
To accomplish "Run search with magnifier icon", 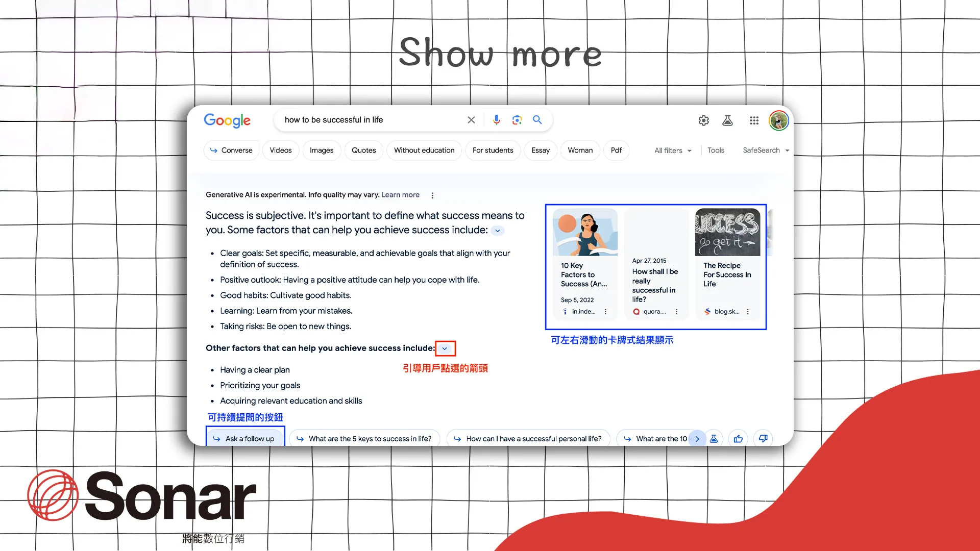I will pyautogui.click(x=537, y=120).
